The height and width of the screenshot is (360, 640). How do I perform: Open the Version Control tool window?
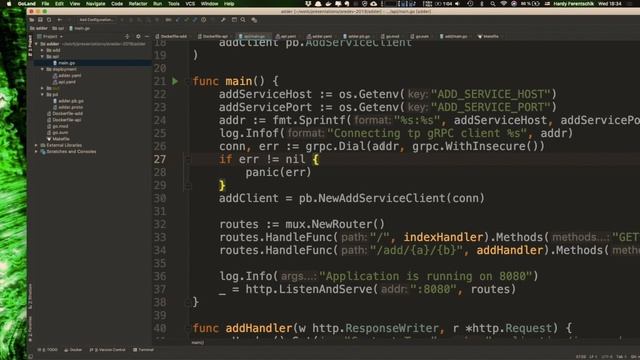[107, 350]
